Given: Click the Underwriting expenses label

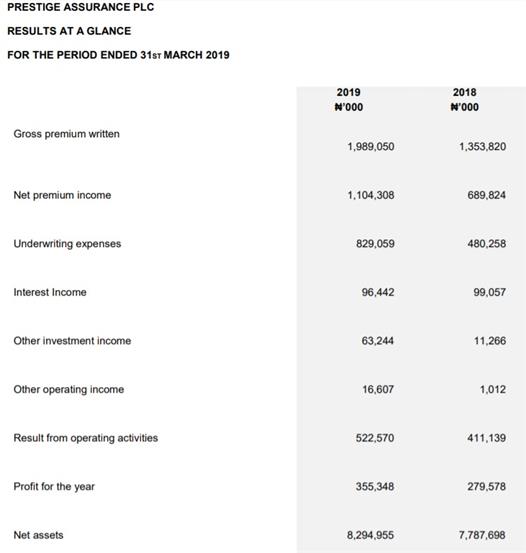Looking at the screenshot, I should [67, 244].
